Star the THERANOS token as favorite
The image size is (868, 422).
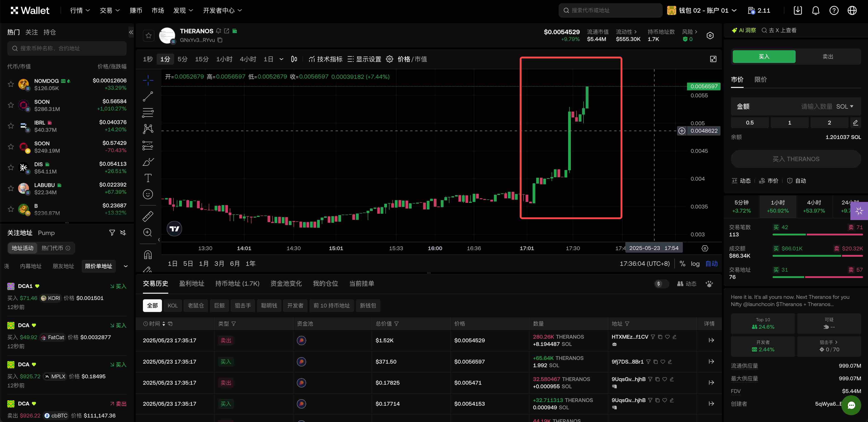click(149, 35)
